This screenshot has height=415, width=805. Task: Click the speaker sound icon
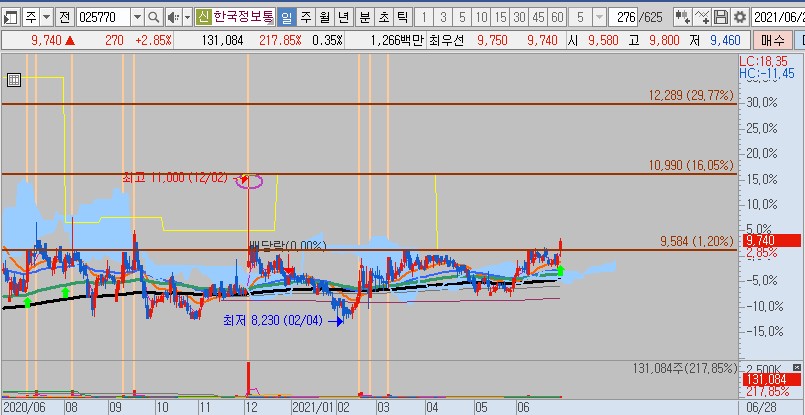pyautogui.click(x=172, y=17)
